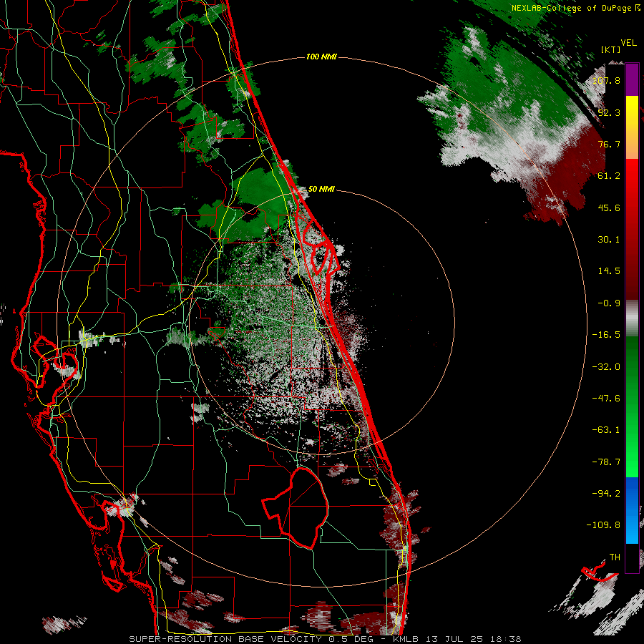Click the -109.8 value on velocity scale

[603, 525]
